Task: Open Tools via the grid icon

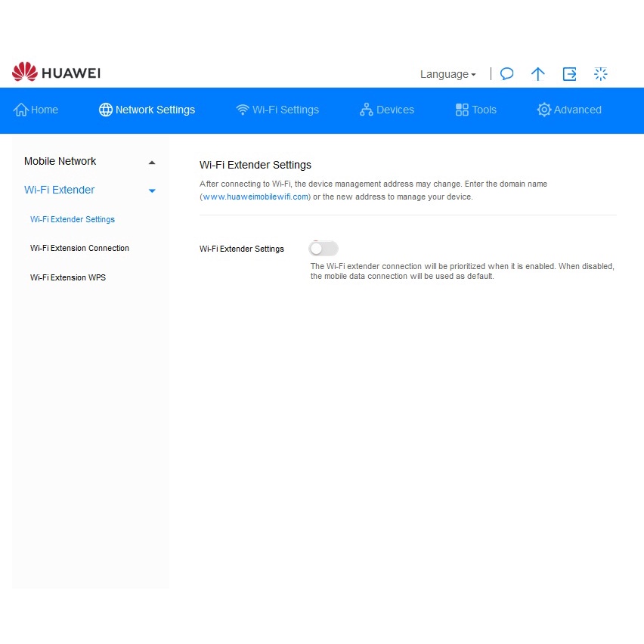Action: point(462,110)
